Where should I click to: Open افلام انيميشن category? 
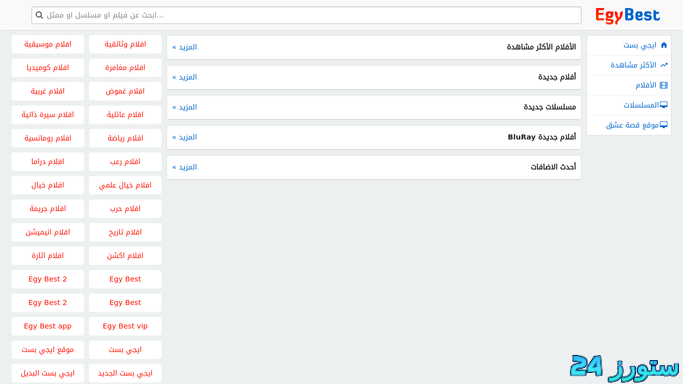tap(47, 232)
